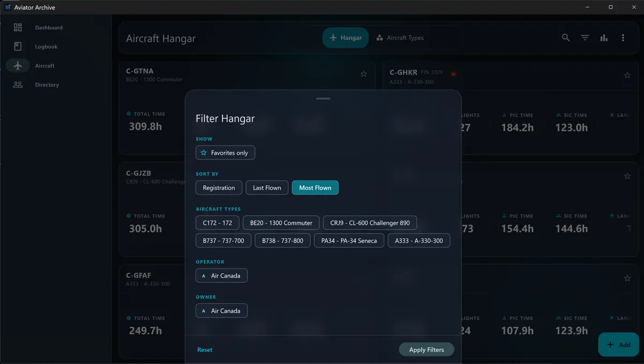Toggle the PA34 - PA-34 Seneca filter
Screen dimensions: 644x364
pyautogui.click(x=349, y=241)
